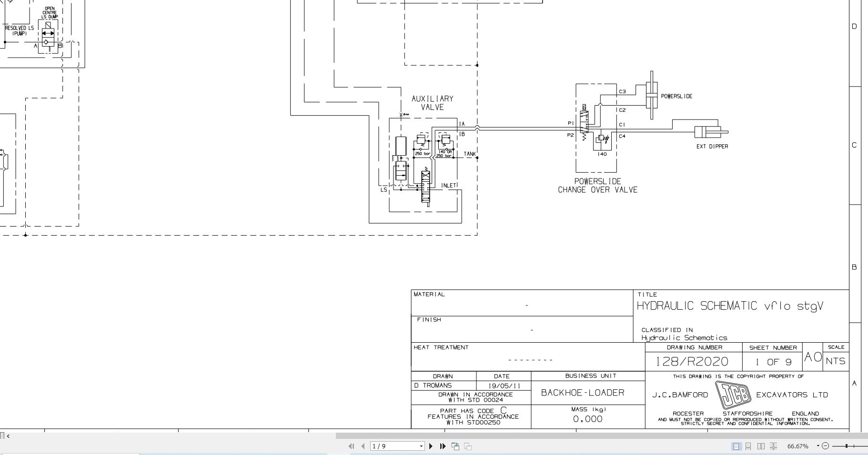Open the zoom level dropdown arrow

[818, 446]
